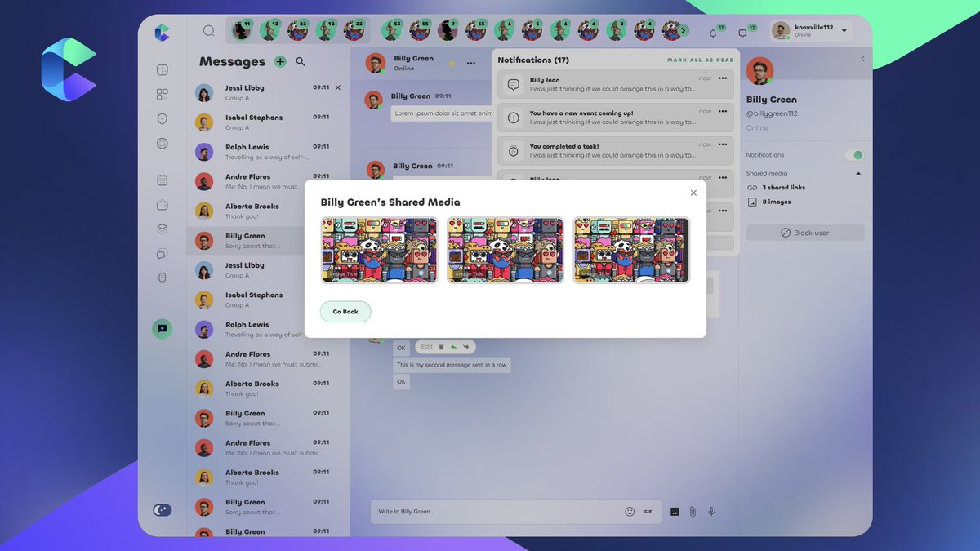The image size is (980, 551).
Task: Select the avatar with badge 7 in the top strip
Action: (x=448, y=31)
